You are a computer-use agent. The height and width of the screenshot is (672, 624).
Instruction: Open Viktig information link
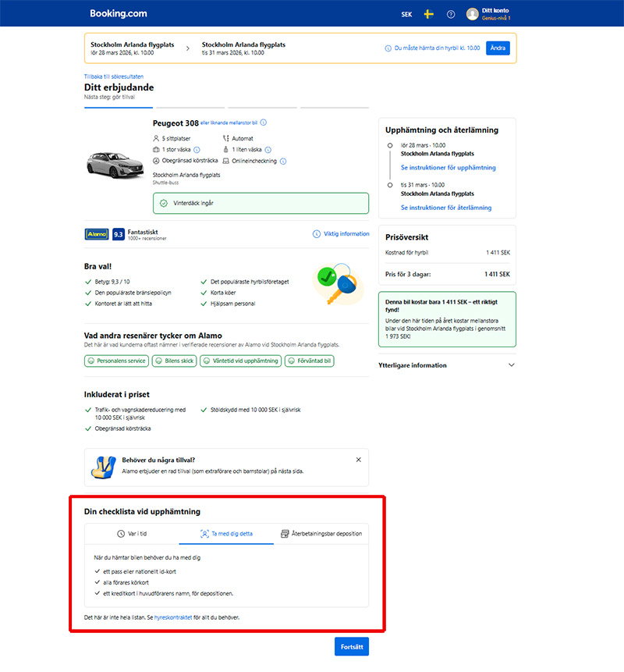(341, 233)
